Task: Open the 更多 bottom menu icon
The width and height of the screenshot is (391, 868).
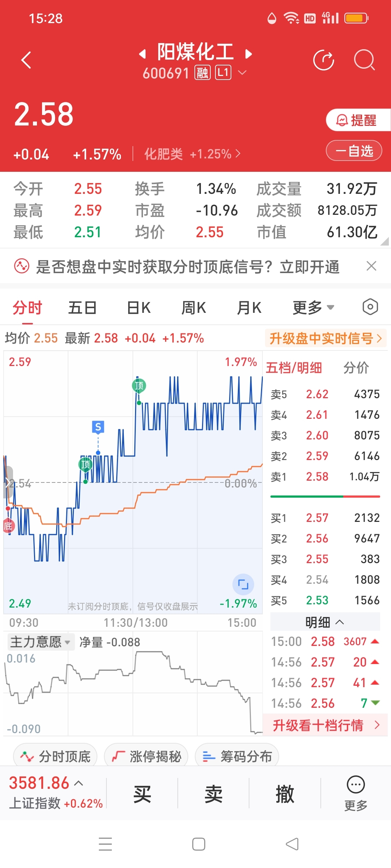Action: tap(356, 793)
